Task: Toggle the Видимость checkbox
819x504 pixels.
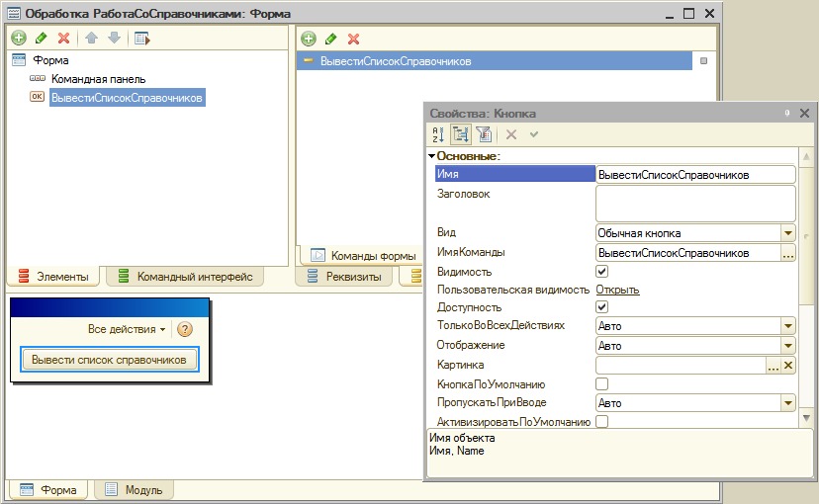Action: 601,272
